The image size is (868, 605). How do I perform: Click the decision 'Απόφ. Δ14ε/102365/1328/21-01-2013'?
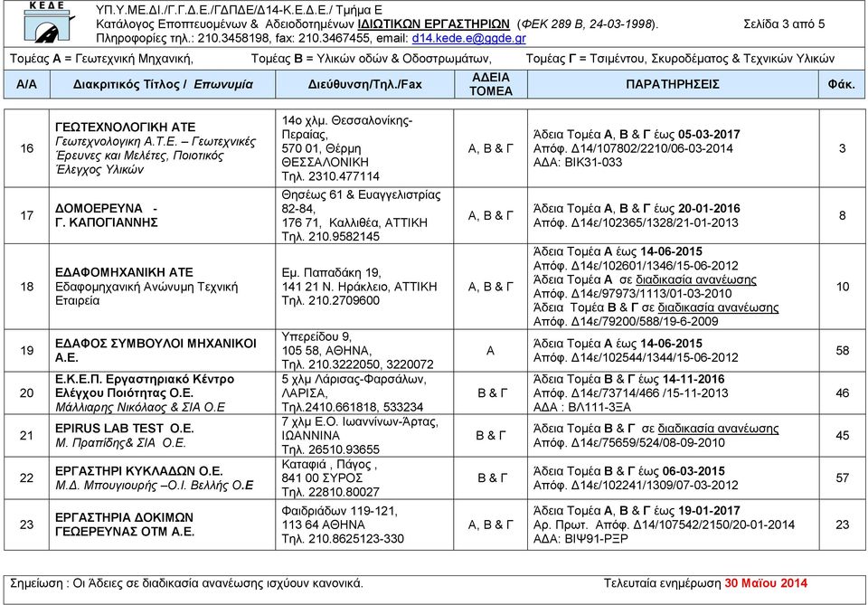636,223
